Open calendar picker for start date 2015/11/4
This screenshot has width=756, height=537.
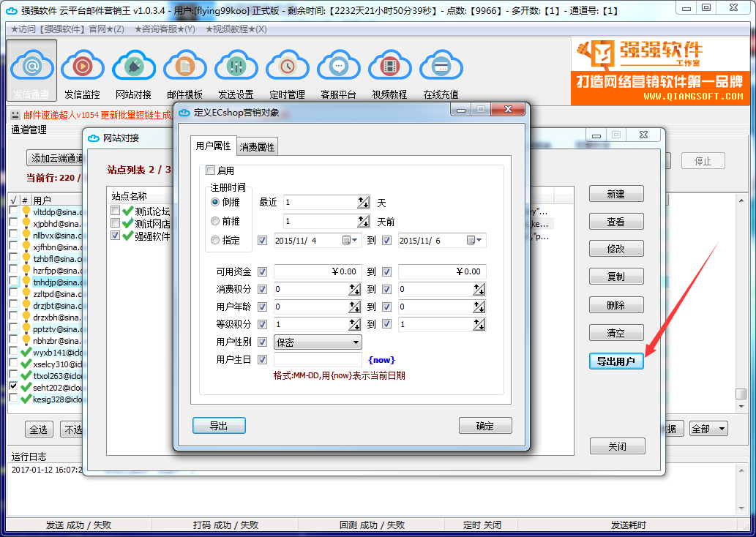tap(350, 240)
